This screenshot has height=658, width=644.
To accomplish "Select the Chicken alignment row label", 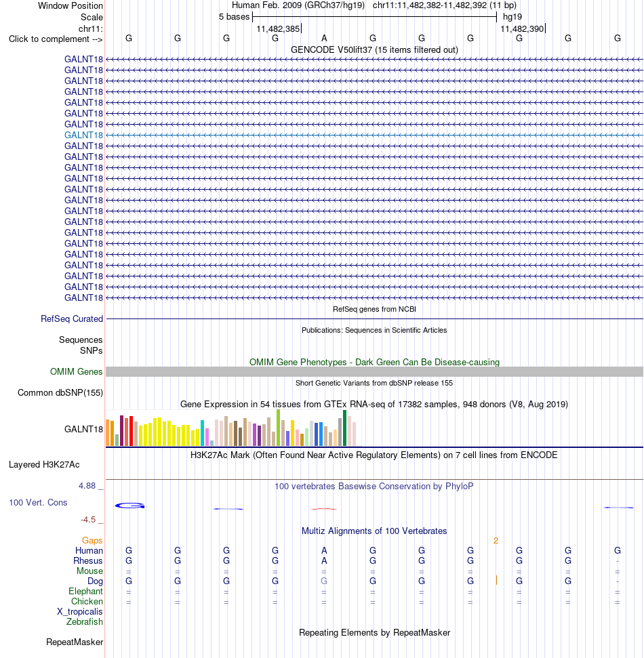I will pyautogui.click(x=87, y=601).
